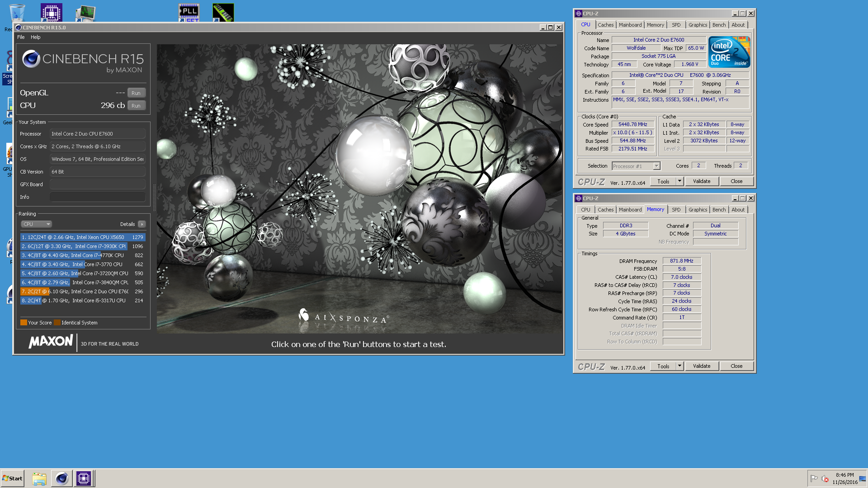
Task: Click the orange Your Score color swatch
Action: (24, 323)
